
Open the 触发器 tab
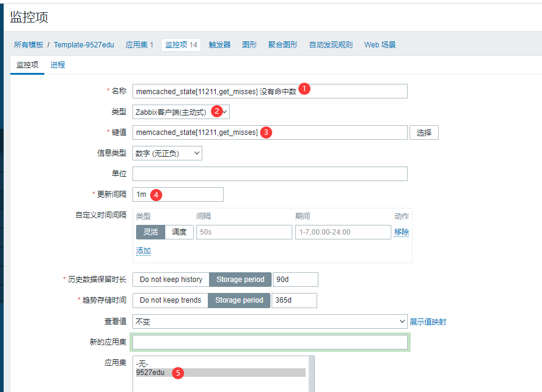(219, 45)
